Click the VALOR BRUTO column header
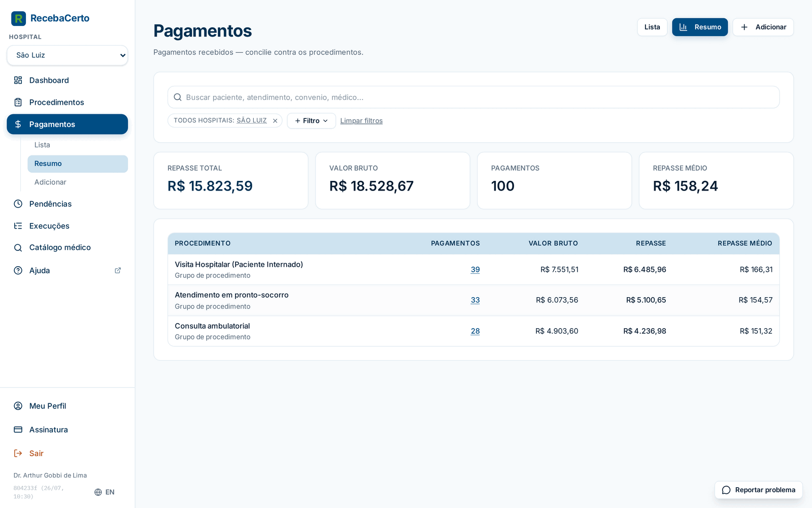The image size is (812, 508). click(x=553, y=243)
